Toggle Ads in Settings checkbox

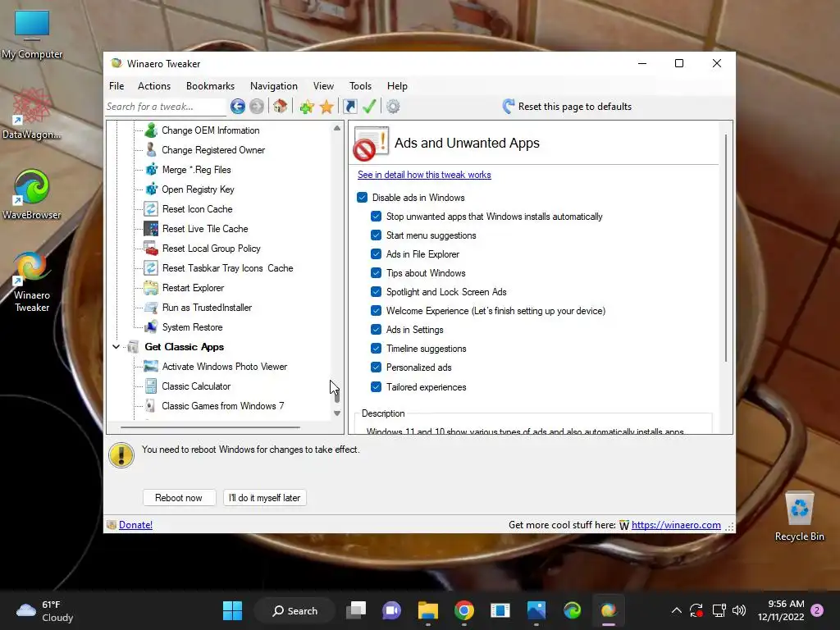pos(376,330)
